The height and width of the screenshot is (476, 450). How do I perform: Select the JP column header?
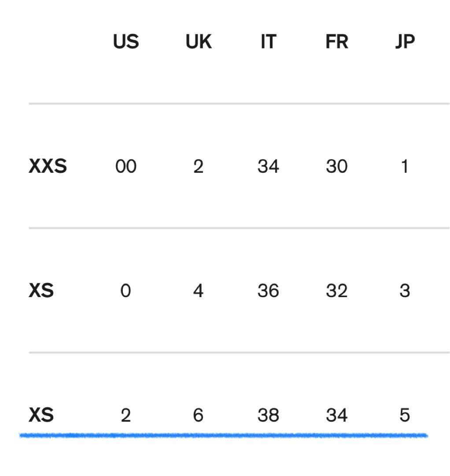[x=405, y=41]
